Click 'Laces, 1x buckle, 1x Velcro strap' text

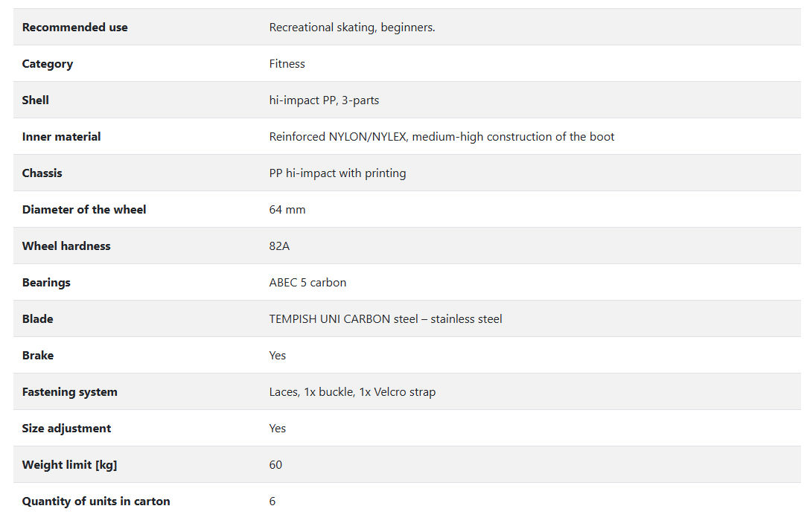click(352, 392)
